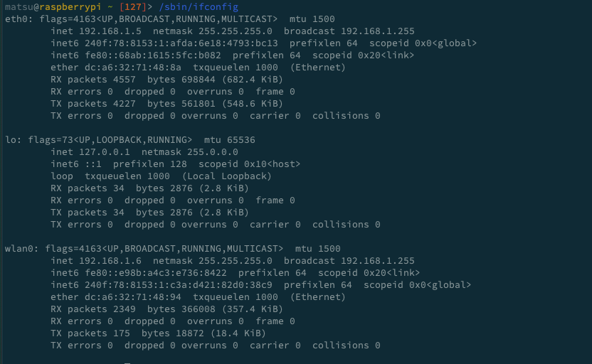This screenshot has width=592, height=364.
Task: Click the raspberrypi hostname in prompt
Action: pyautogui.click(x=70, y=7)
